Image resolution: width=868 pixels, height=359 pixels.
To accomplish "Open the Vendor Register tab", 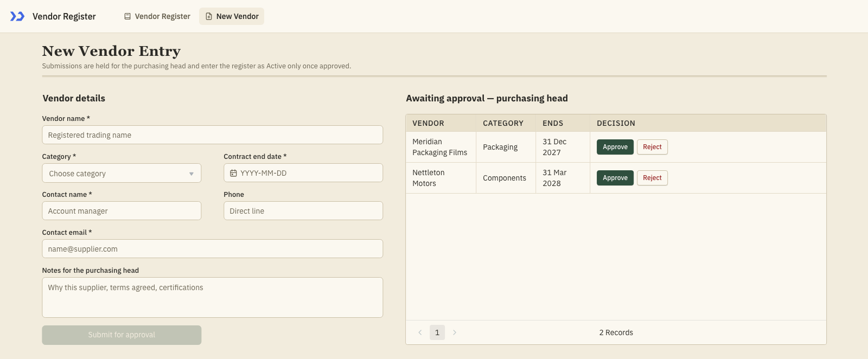I will pyautogui.click(x=157, y=16).
